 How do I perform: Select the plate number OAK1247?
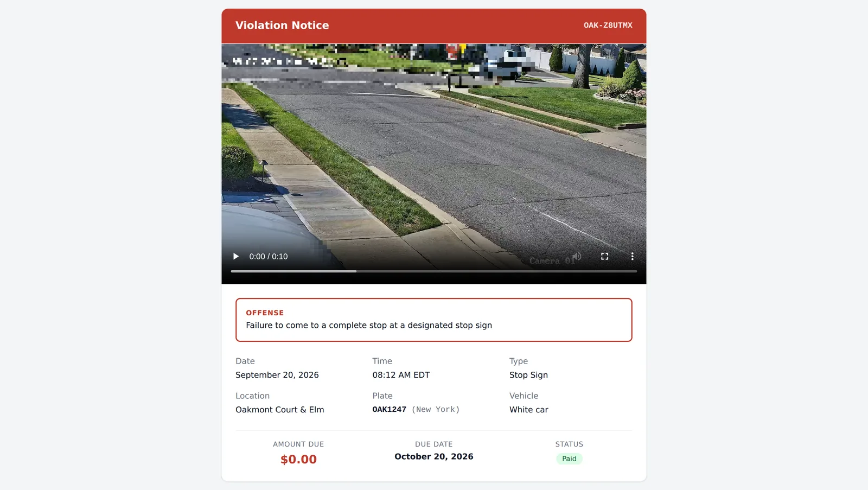[x=389, y=410]
